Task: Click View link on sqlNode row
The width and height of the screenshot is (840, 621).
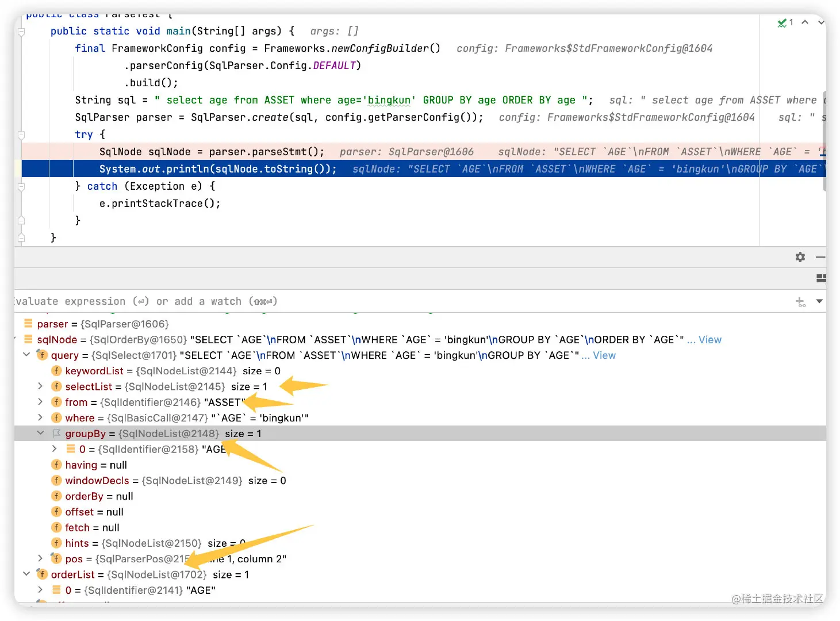Action: click(710, 340)
